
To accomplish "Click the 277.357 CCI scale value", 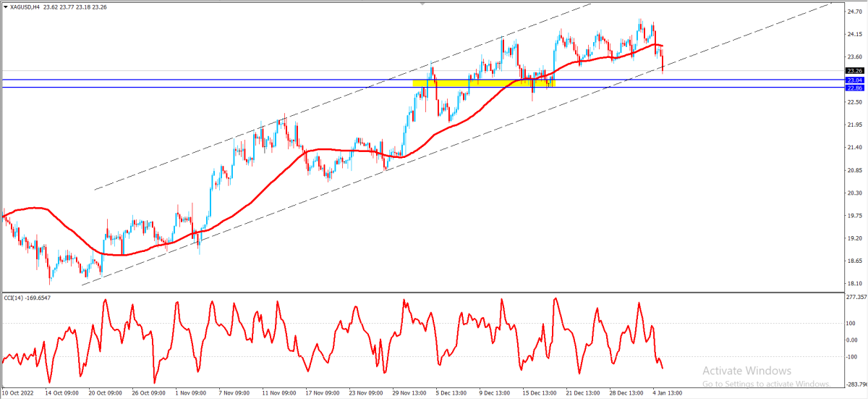I will 856,297.
